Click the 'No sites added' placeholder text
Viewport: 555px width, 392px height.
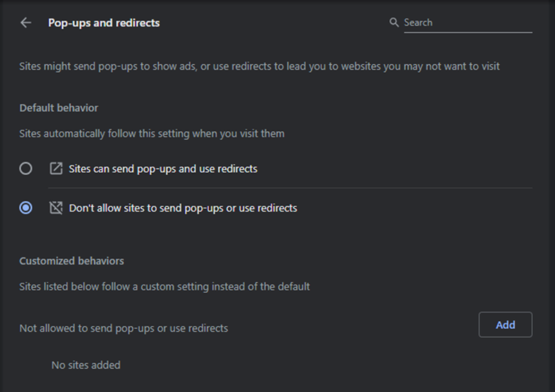[x=86, y=365]
